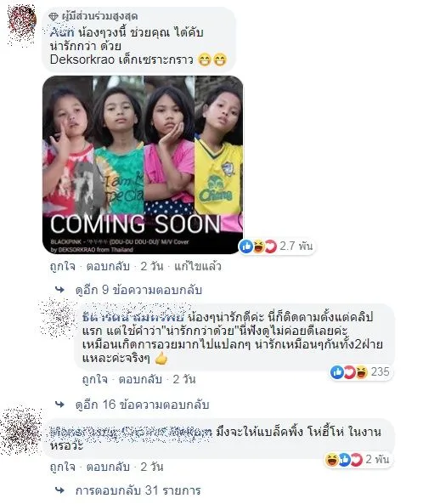Click the like reaction icon beside 2.7 พัน
423x504 pixels.
(246, 246)
